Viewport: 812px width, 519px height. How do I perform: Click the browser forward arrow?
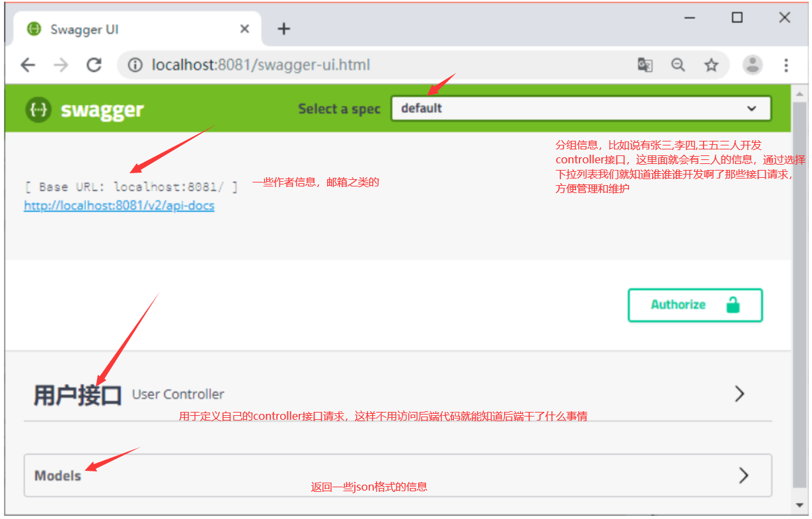click(61, 65)
